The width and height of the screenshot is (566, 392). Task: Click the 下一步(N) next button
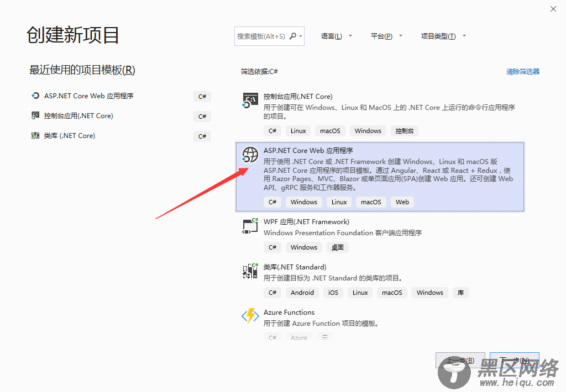(x=515, y=361)
